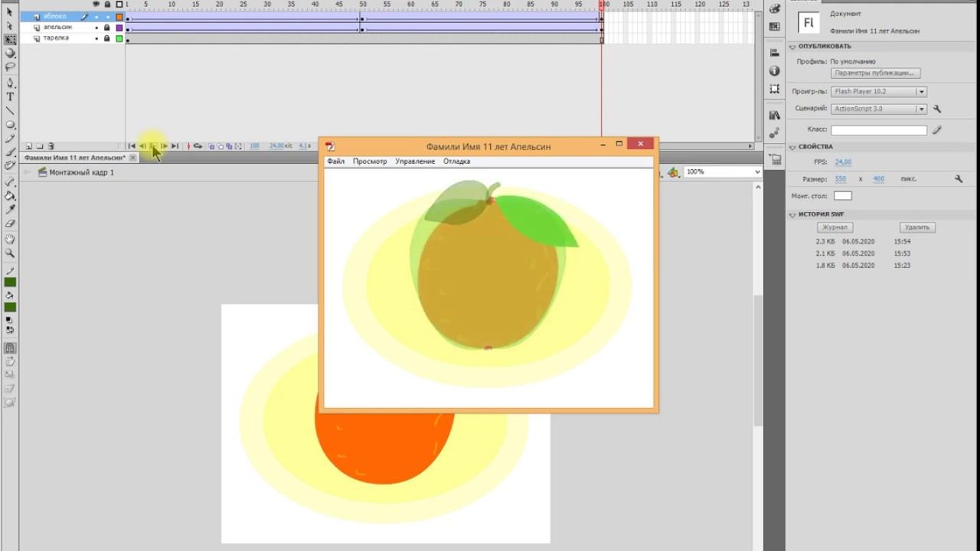Select the Eraser tool
The height and width of the screenshot is (551, 980).
pyautogui.click(x=10, y=223)
